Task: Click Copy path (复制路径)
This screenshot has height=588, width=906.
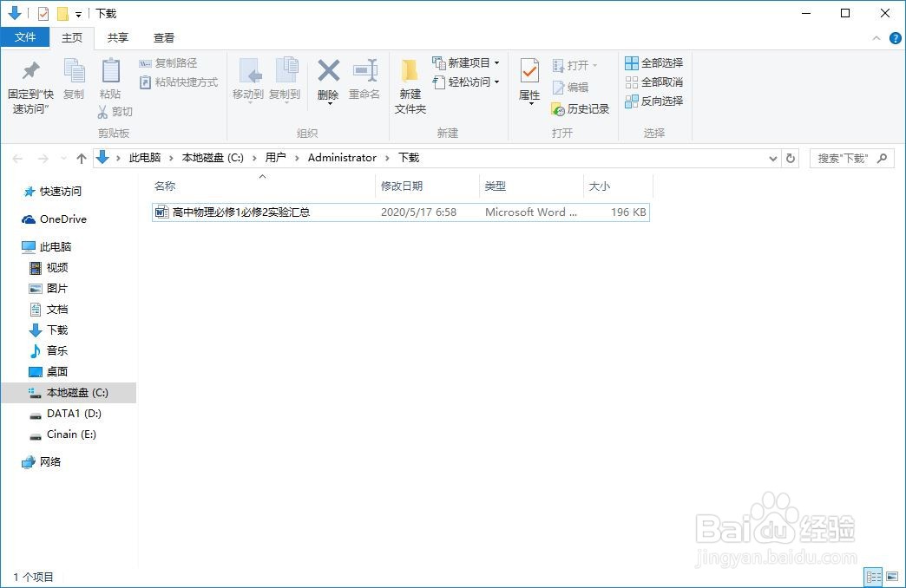Action: click(168, 63)
